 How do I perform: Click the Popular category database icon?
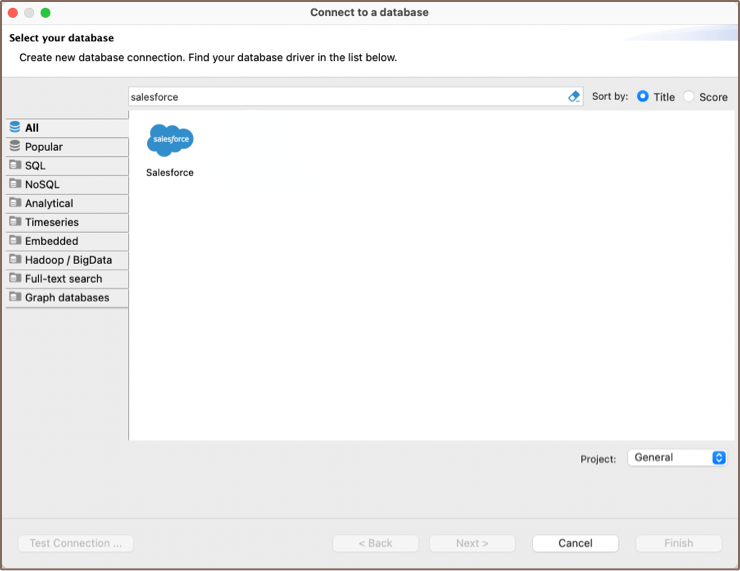click(x=15, y=146)
